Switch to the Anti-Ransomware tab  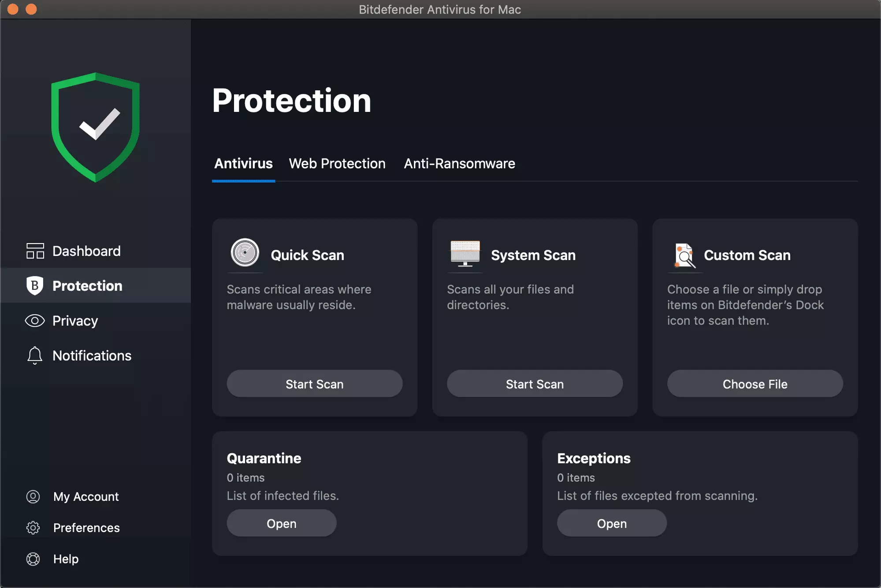[460, 163]
